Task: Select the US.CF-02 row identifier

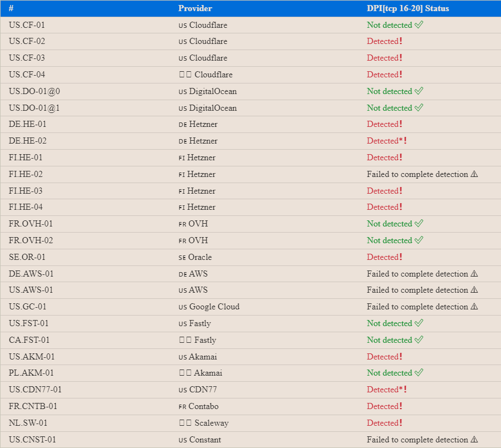Action: click(x=27, y=41)
